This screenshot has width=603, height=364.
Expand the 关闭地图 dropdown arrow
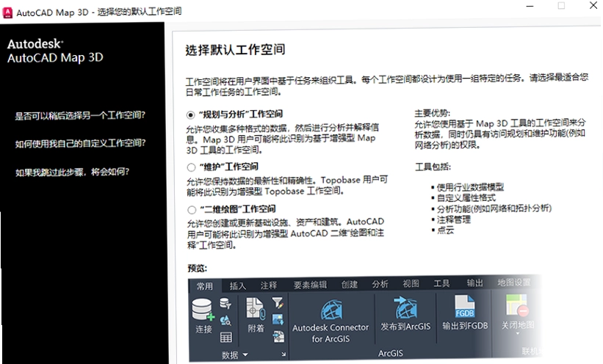(x=518, y=333)
